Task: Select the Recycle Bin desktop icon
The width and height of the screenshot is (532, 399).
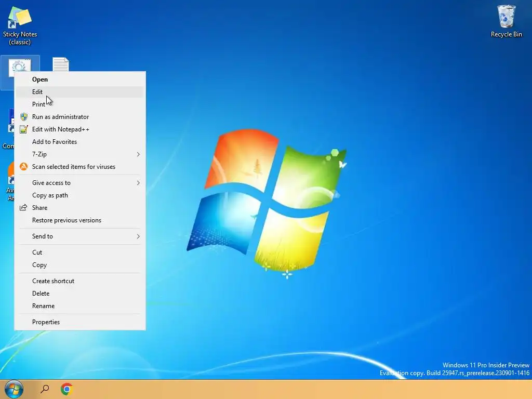Action: coord(506,21)
